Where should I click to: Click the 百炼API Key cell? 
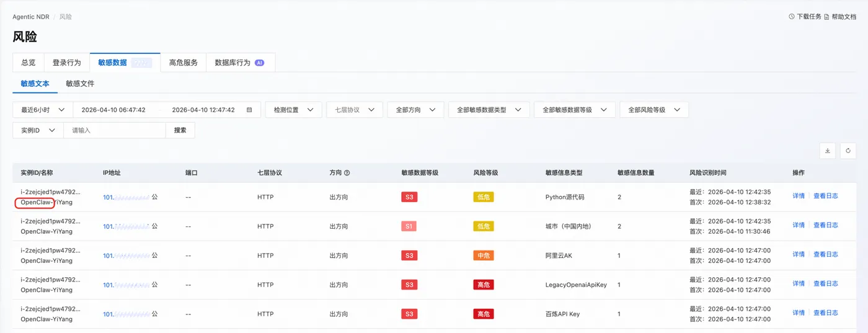[562, 314]
